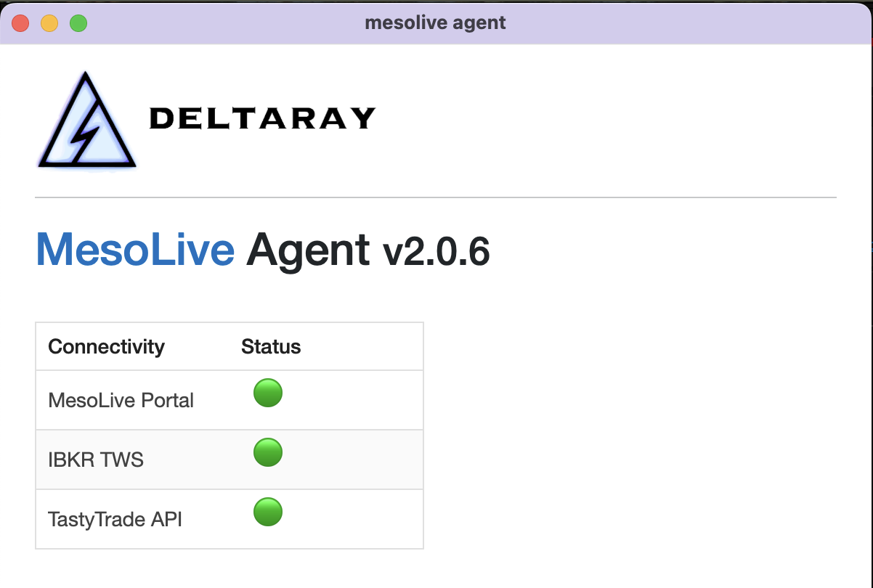
Task: Click the TastyTrade API green status dot
Action: click(x=267, y=512)
